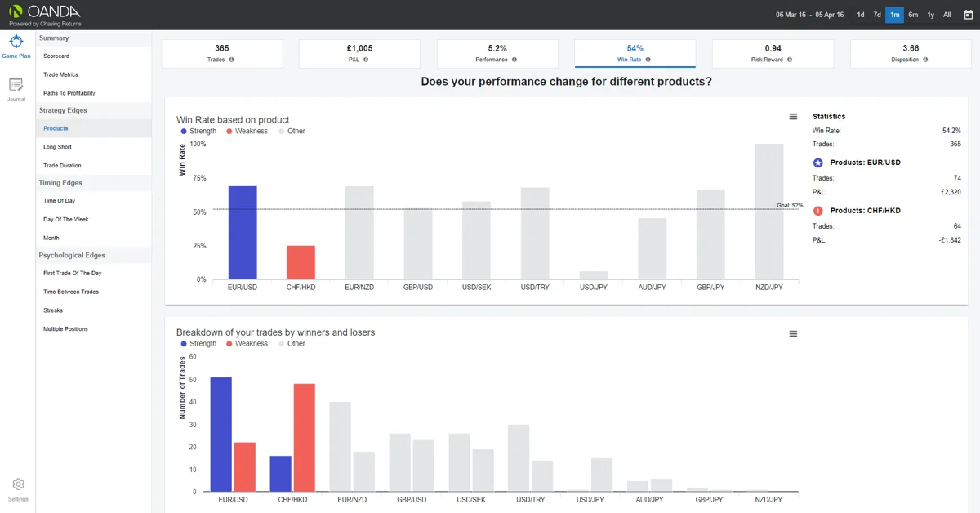This screenshot has width=980, height=513.
Task: Toggle Strength legend in Win Rate chart
Action: [x=198, y=131]
